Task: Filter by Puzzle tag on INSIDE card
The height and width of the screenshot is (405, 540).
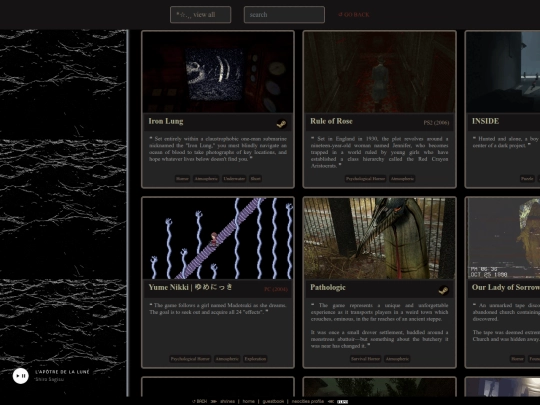Action: (x=527, y=178)
